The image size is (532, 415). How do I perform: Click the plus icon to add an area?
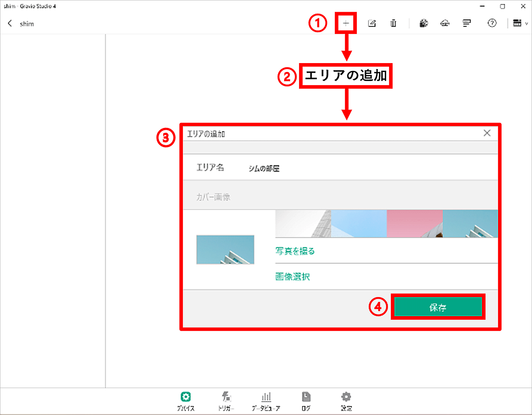click(346, 23)
